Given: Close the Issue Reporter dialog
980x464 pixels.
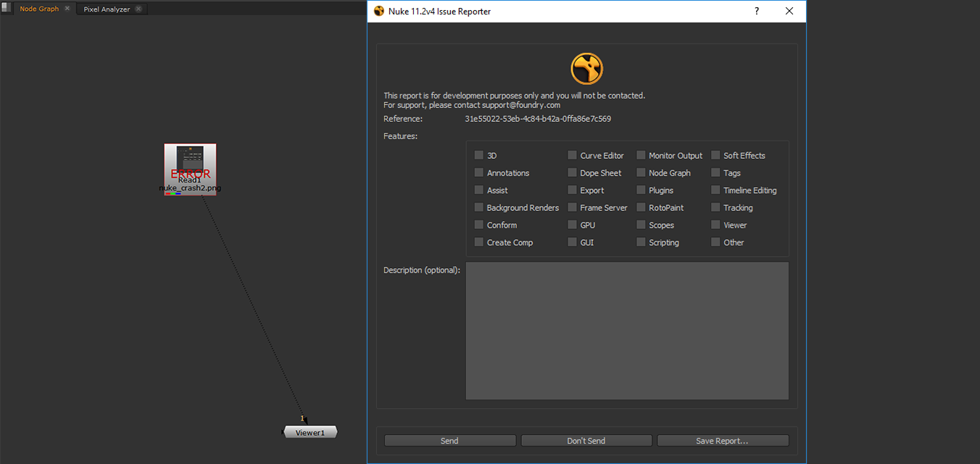Looking at the screenshot, I should click(789, 11).
